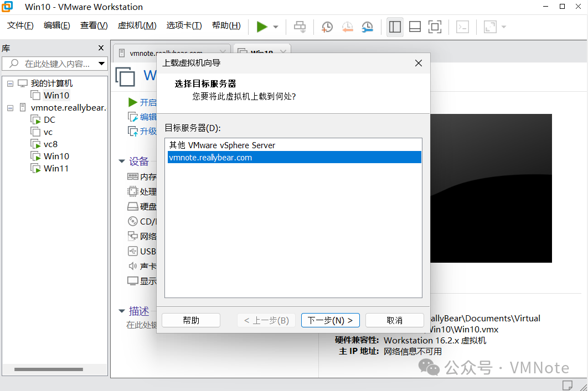Select the DC virtual machine
Image resolution: width=588 pixels, height=391 pixels.
click(49, 120)
